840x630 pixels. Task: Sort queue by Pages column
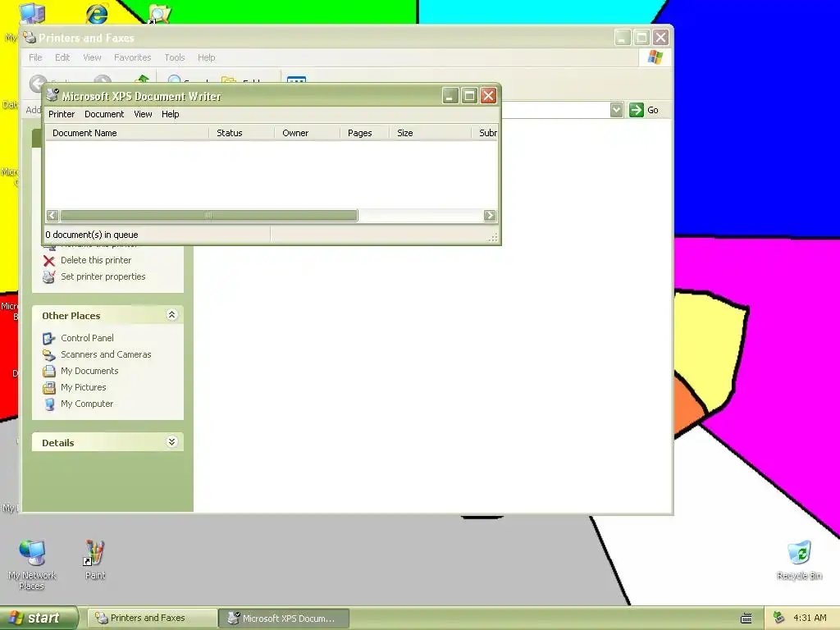click(365, 133)
